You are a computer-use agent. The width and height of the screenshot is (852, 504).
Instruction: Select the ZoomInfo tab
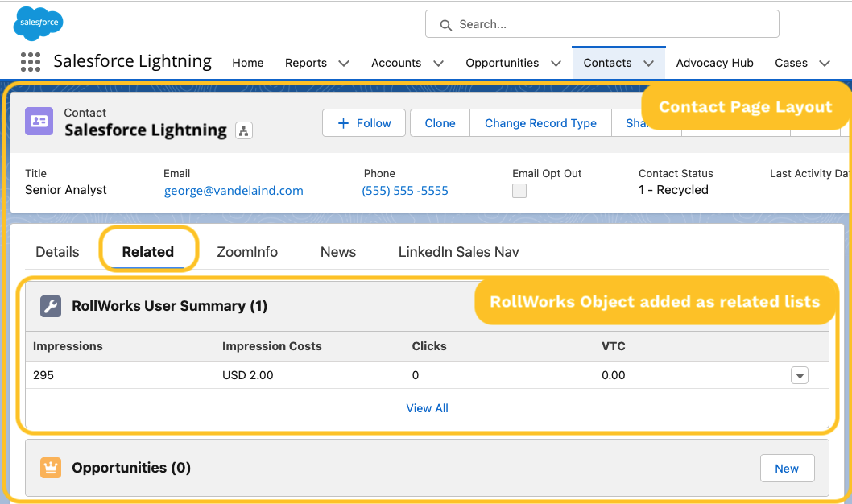point(247,251)
